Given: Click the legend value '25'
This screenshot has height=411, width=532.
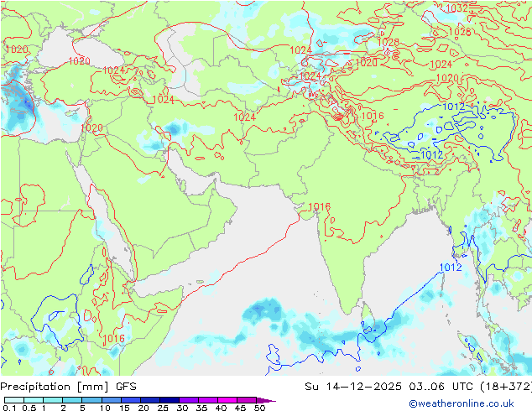Looking at the screenshot, I should (163, 408).
